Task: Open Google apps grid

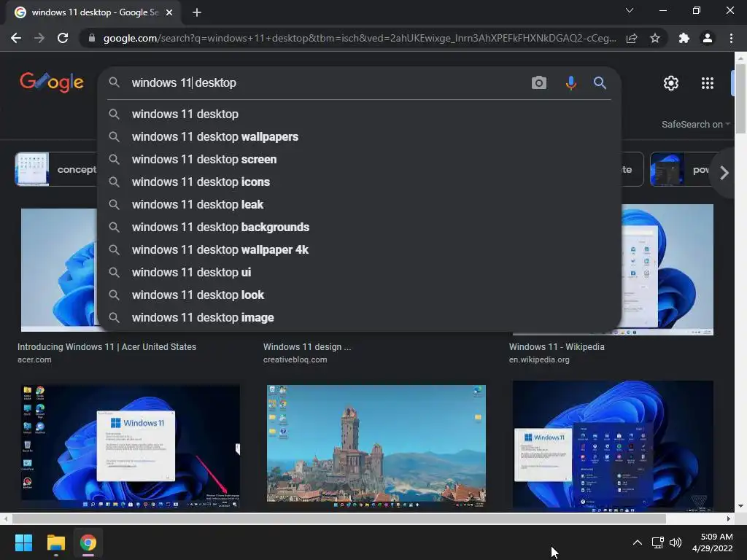Action: click(x=708, y=83)
